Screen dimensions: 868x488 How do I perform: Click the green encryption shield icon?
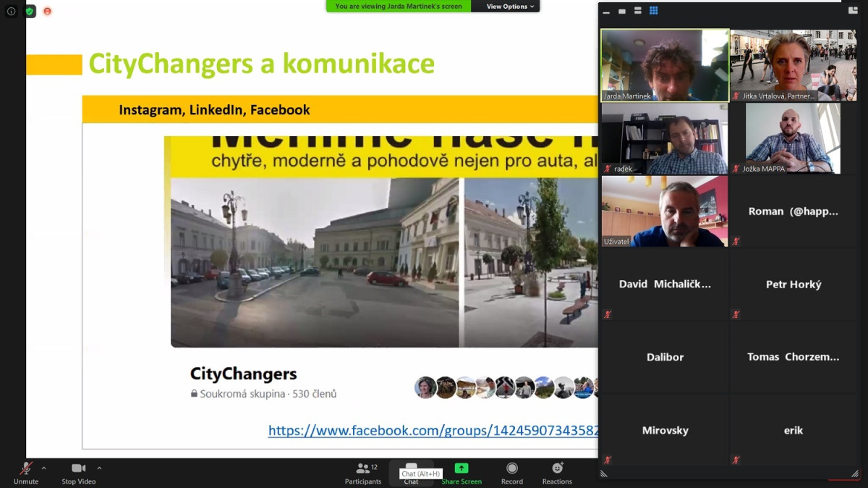tap(30, 12)
